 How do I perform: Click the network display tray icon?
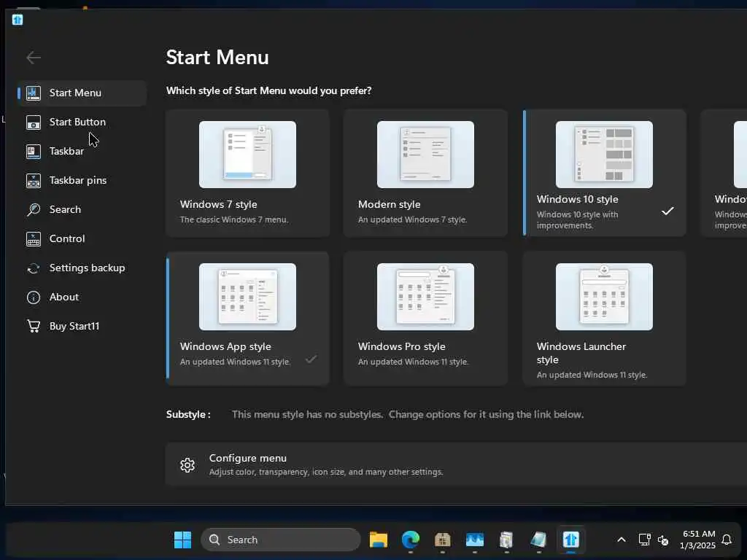(x=644, y=540)
